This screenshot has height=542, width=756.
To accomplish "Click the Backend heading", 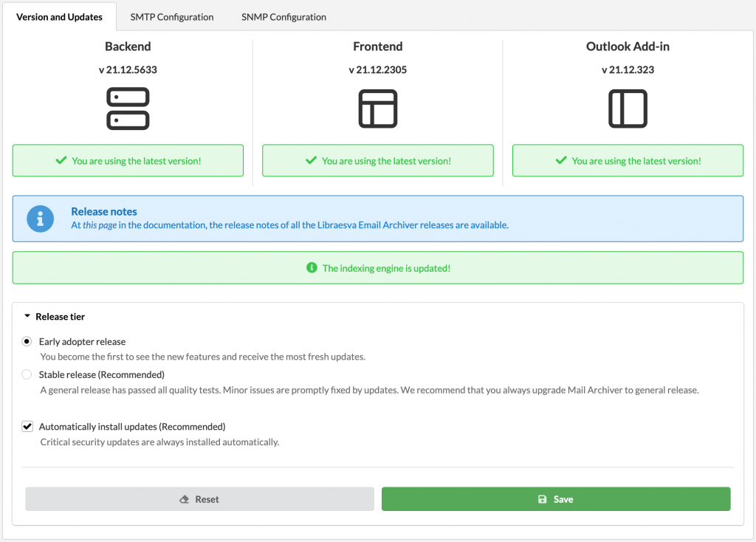I will 128,47.
